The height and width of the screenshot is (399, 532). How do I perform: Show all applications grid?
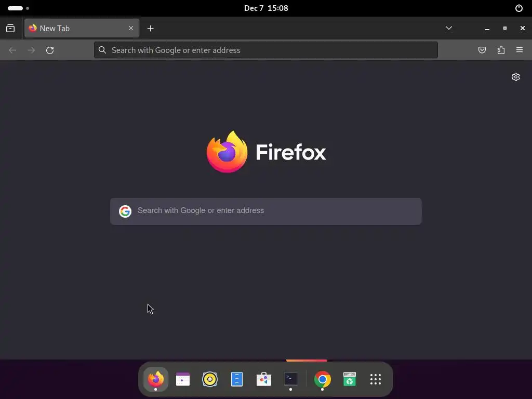376,379
